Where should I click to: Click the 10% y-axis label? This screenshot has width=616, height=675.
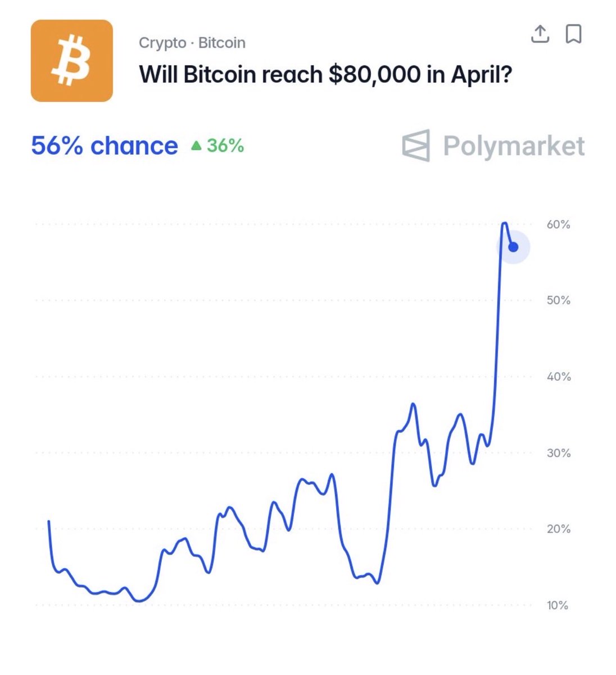pyautogui.click(x=557, y=605)
